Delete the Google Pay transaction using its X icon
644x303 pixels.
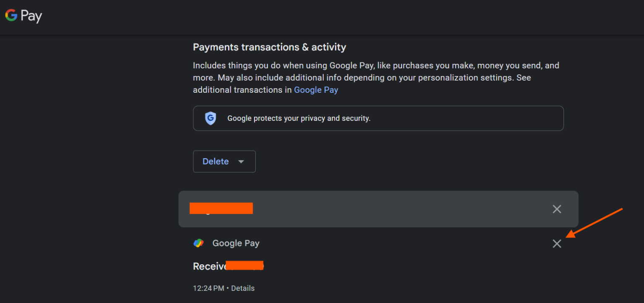pyautogui.click(x=557, y=243)
